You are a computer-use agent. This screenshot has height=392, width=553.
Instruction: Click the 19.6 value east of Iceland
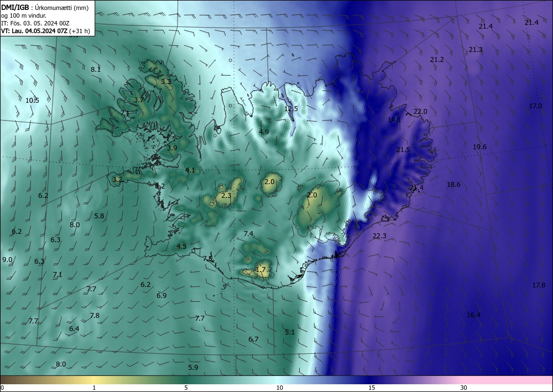pyautogui.click(x=479, y=147)
